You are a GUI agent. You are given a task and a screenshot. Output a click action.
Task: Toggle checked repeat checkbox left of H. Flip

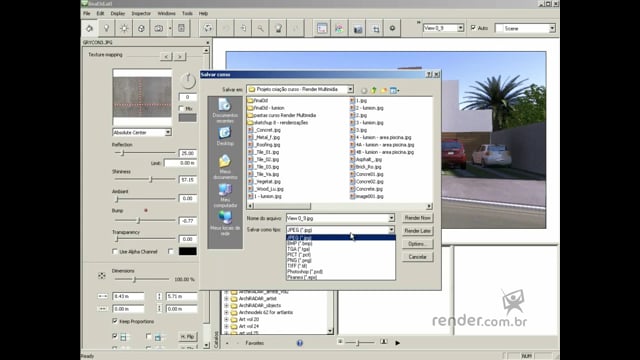[115, 336]
